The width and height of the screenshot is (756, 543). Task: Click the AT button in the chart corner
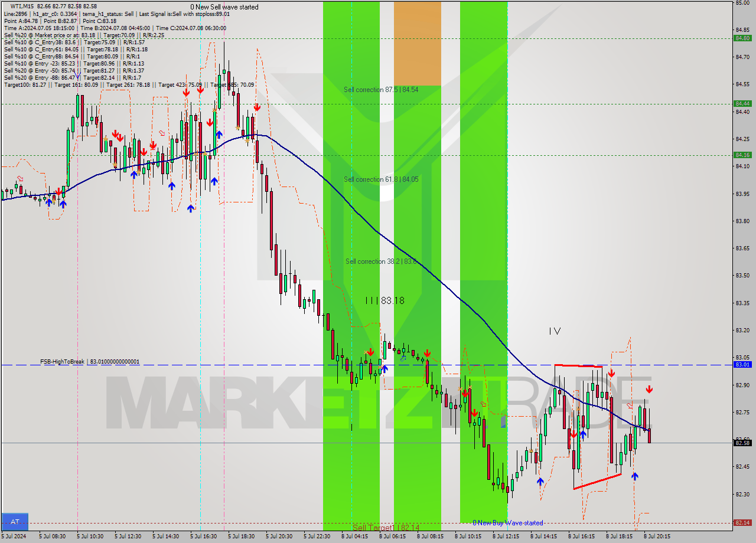coord(14,521)
